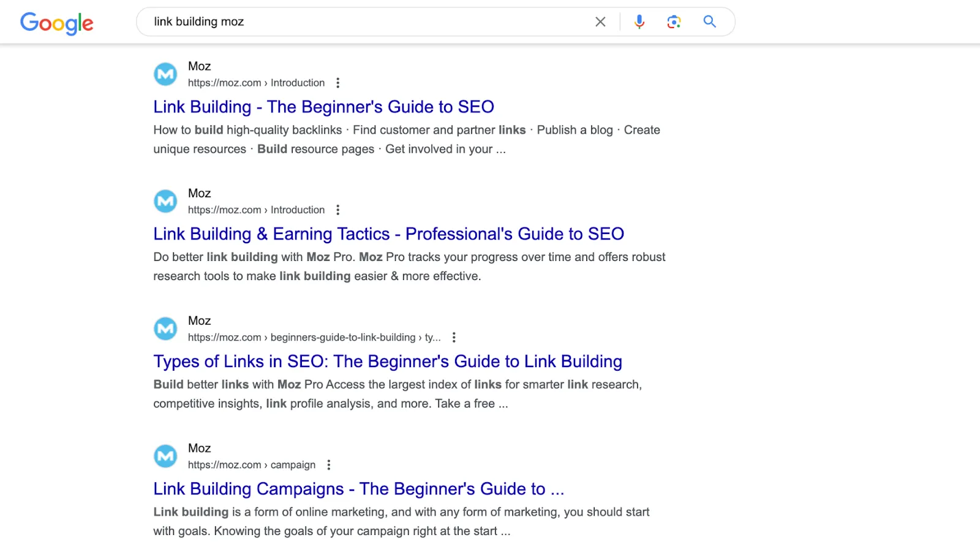Open Google Lens image search
Screen dimensions: 980x557
click(674, 22)
